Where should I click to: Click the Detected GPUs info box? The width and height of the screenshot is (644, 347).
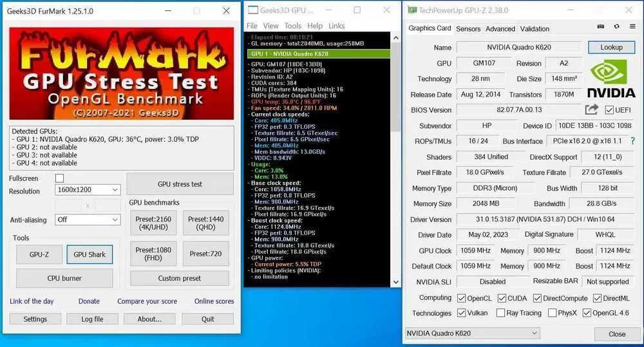122,148
